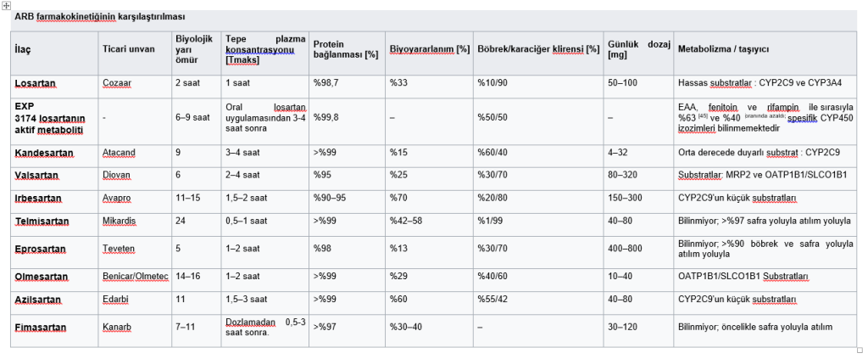The width and height of the screenshot is (868, 359).
Task: Select the 'Protein bağlanması [%]' header cell
Action: 345,49
